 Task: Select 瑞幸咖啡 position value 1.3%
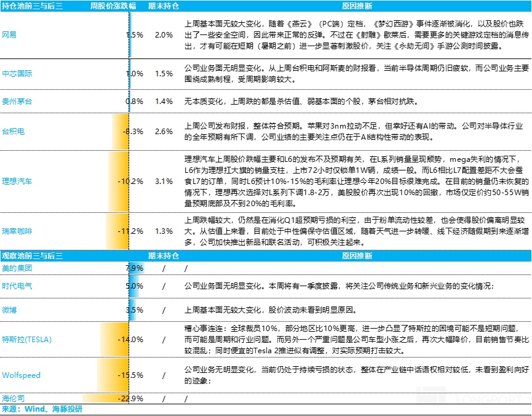point(164,231)
